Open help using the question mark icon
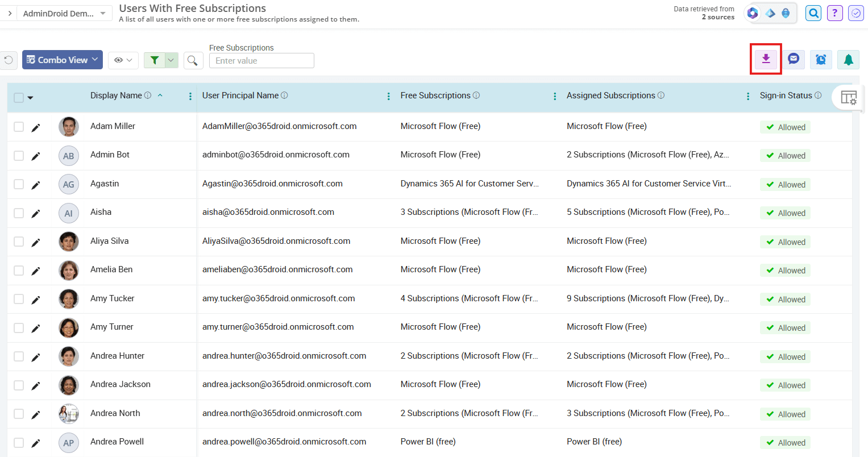The height and width of the screenshot is (457, 868). coord(834,13)
